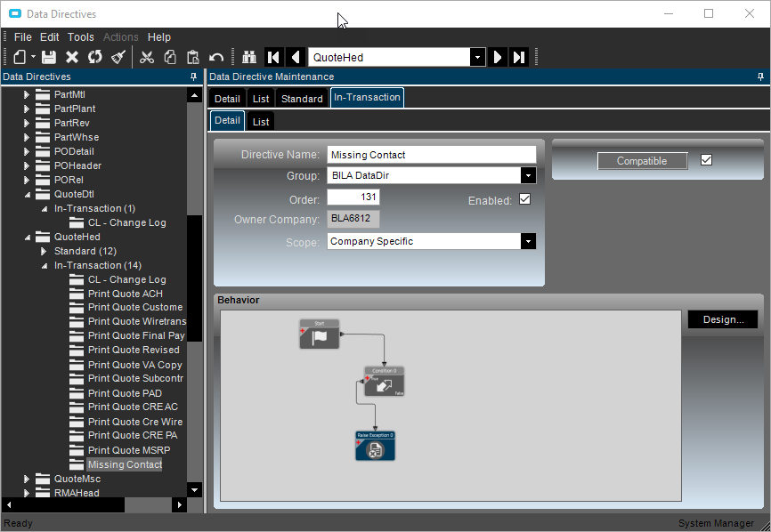The width and height of the screenshot is (771, 532).
Task: Open search with the binoculars icon
Action: [249, 57]
